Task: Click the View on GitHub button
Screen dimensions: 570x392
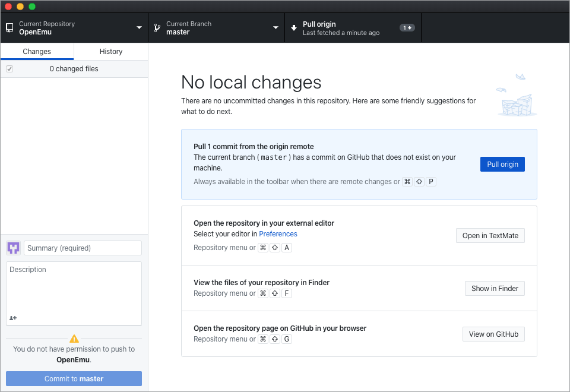Action: [x=493, y=334]
